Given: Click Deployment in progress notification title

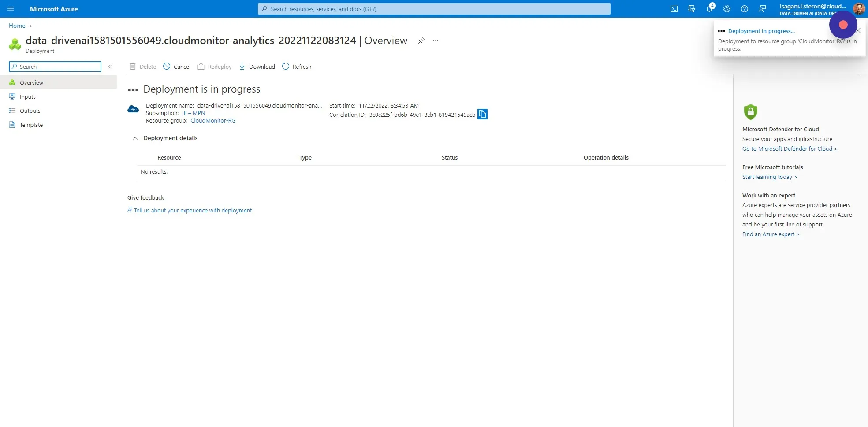Looking at the screenshot, I should (x=761, y=31).
